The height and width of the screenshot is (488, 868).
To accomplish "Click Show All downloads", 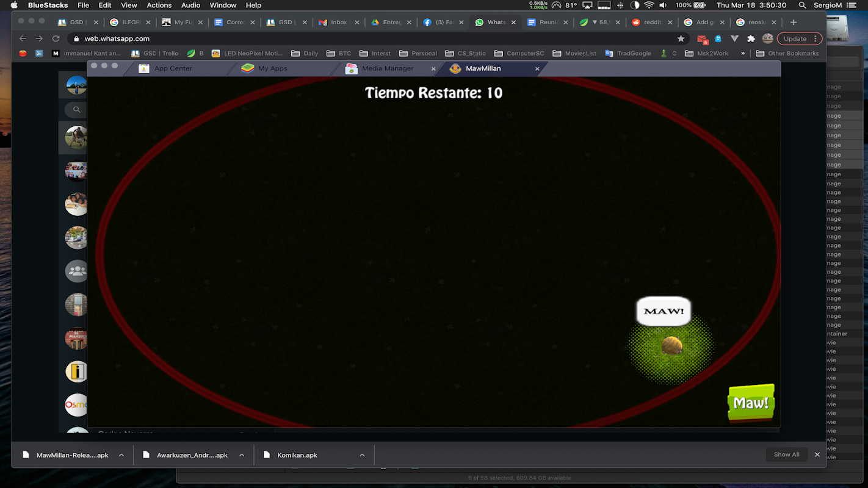I will tap(786, 454).
